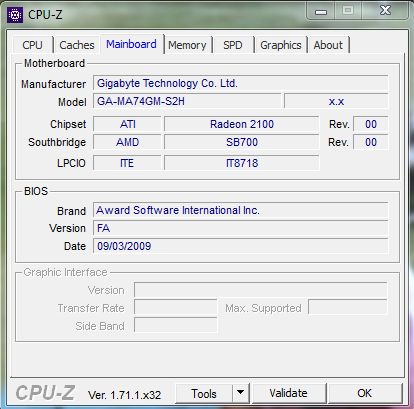
Task: Click the Southbridge Rev. 00 field
Action: [371, 142]
